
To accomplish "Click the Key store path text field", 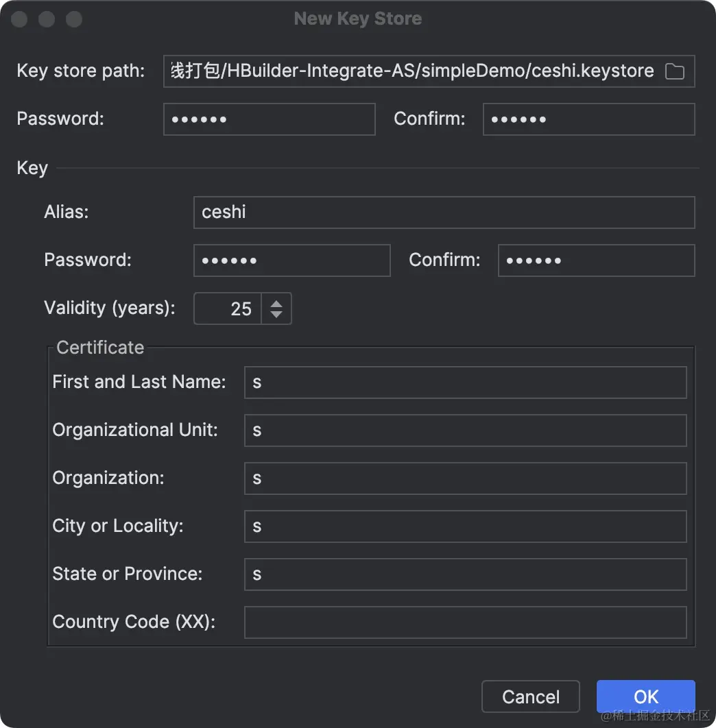I will click(411, 71).
